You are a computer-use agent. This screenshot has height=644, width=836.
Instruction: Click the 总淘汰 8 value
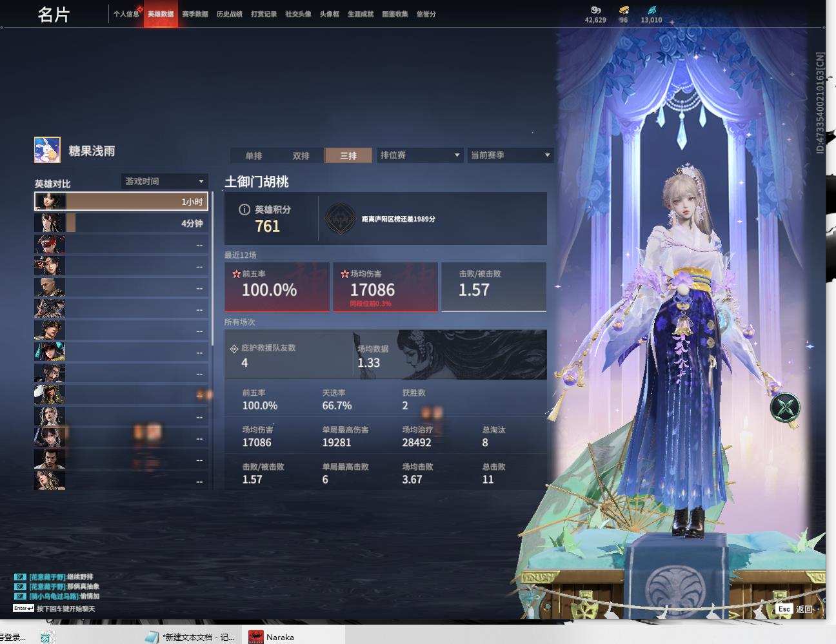(x=485, y=443)
